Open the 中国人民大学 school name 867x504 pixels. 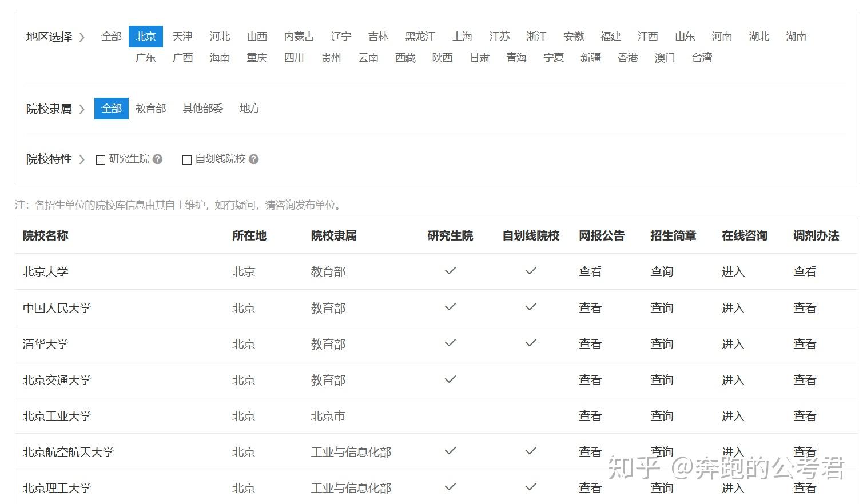pyautogui.click(x=57, y=308)
